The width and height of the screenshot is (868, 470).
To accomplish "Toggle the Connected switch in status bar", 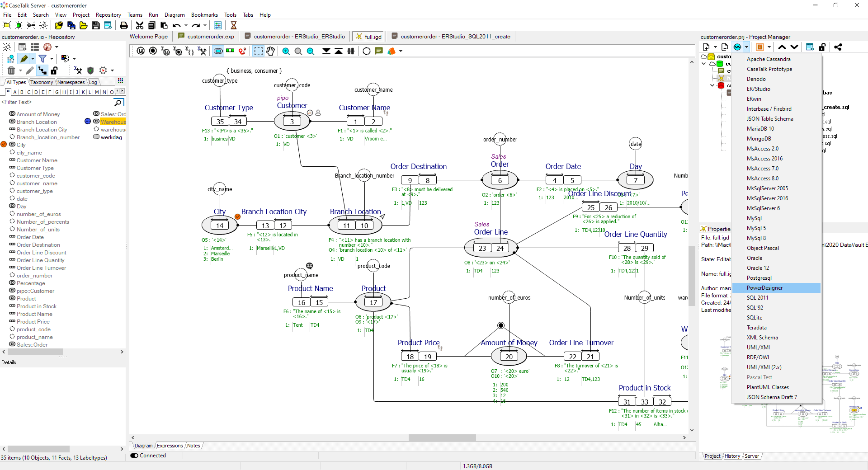I will pyautogui.click(x=134, y=456).
